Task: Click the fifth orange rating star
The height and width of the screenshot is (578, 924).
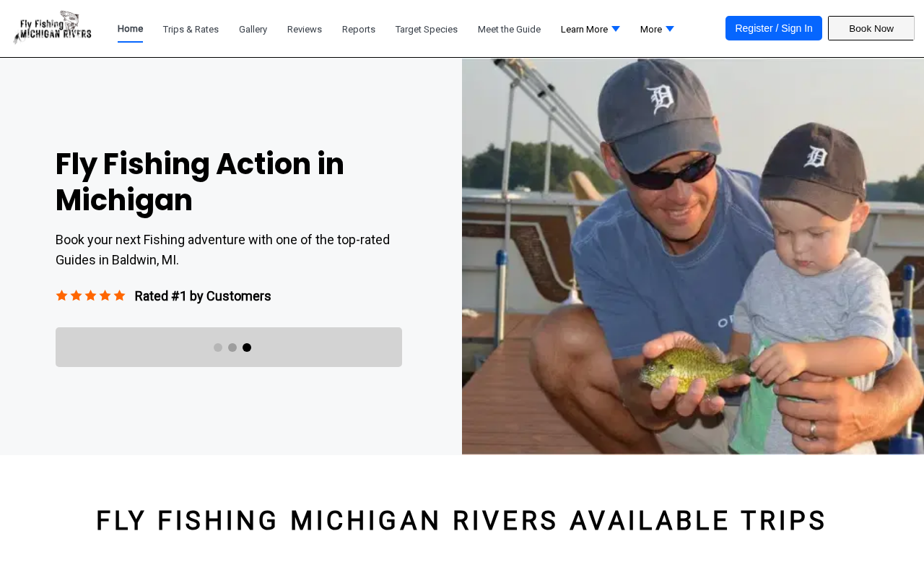Action: [119, 296]
